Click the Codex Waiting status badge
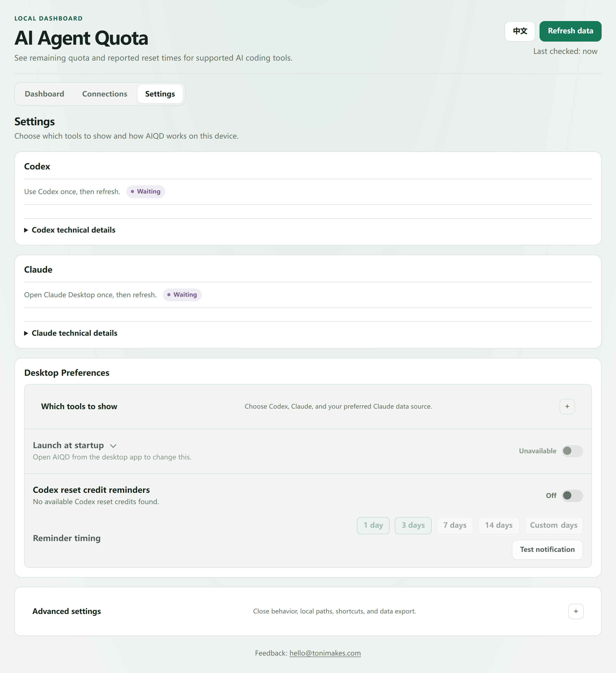 coord(146,192)
